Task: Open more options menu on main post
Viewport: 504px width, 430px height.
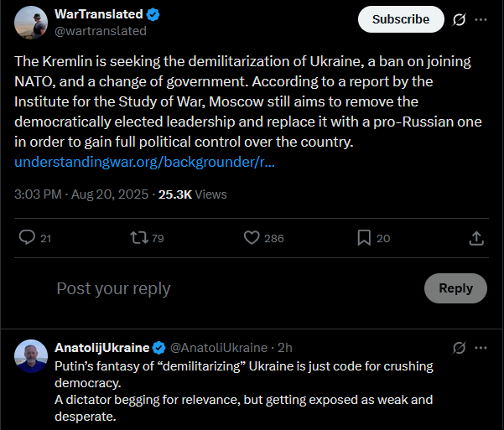Action: pos(481,19)
